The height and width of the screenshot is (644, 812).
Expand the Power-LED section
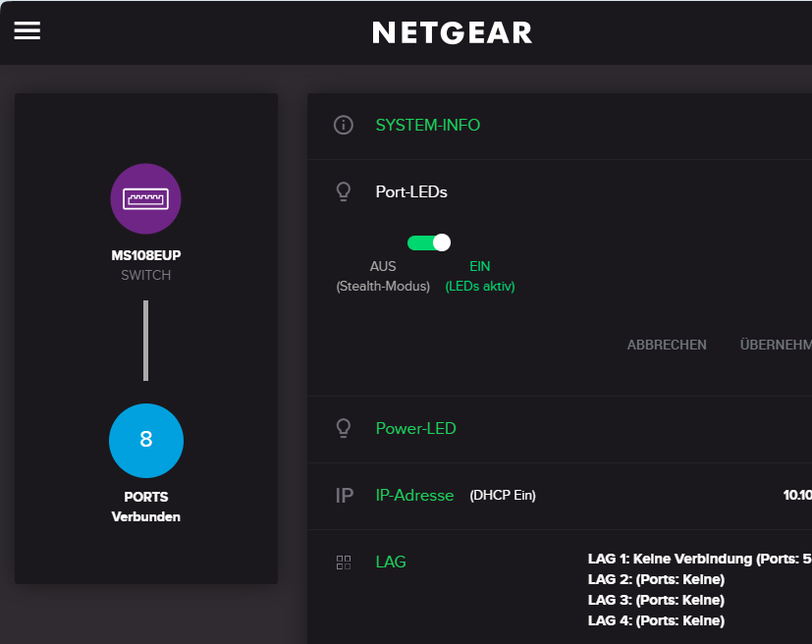[416, 428]
